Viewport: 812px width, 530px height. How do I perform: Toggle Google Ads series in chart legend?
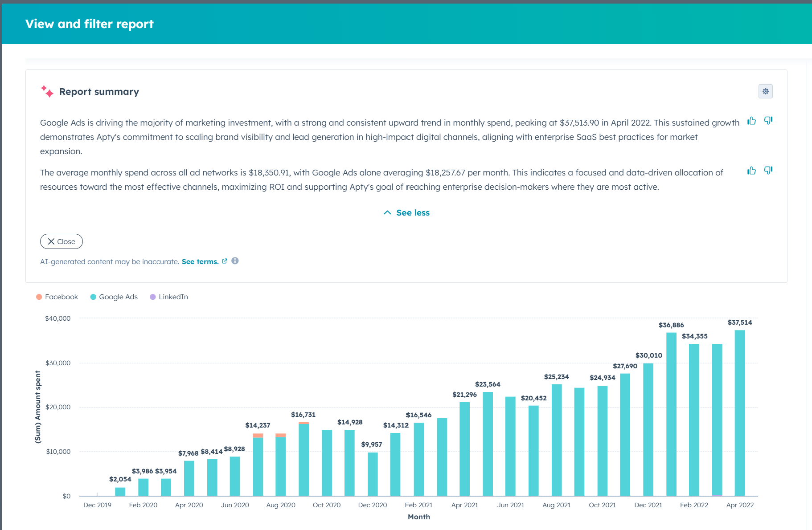(x=114, y=297)
